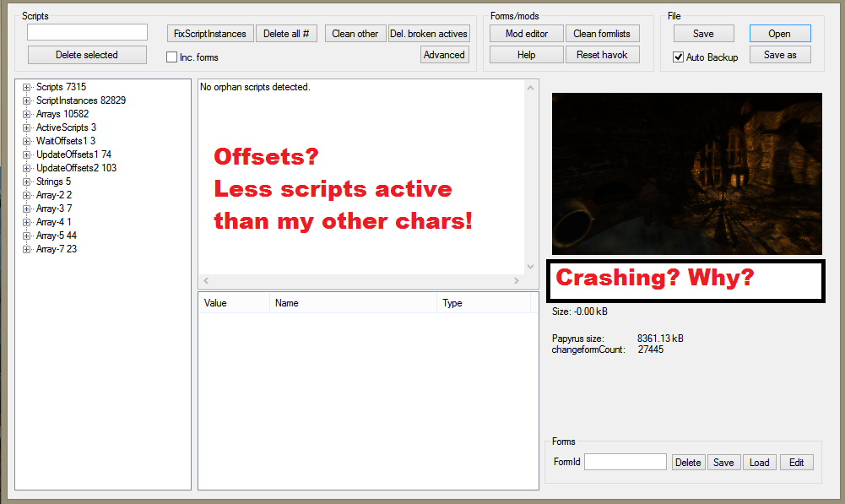Expand the Strings 5 node
The height and width of the screenshot is (504, 845).
point(26,182)
